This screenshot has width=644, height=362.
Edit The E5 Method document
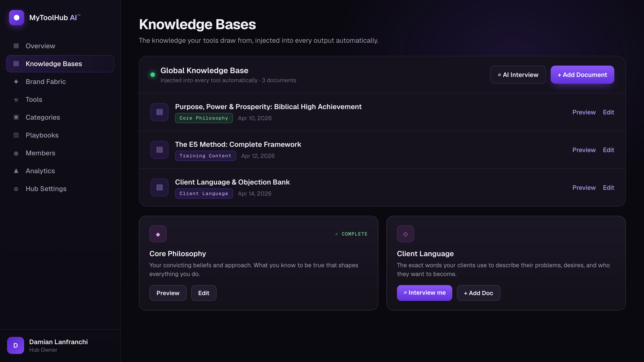609,150
